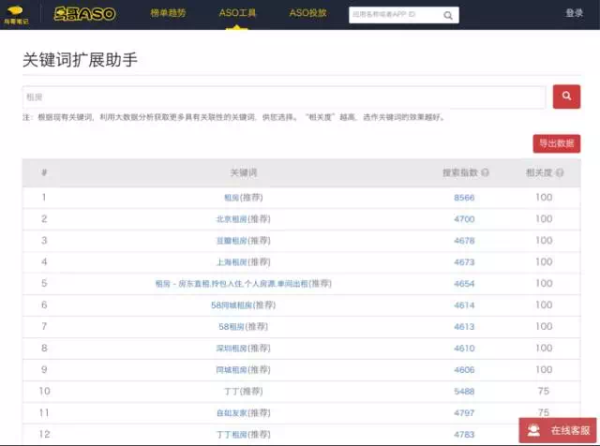Open keyword 深圳租房(推荐) link
The height and width of the screenshot is (446, 600).
click(242, 348)
